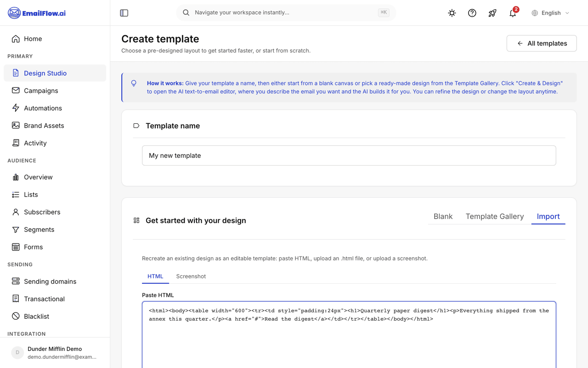Click the Sending domains server icon
Screen dimensions: 588x368
(x=16, y=282)
